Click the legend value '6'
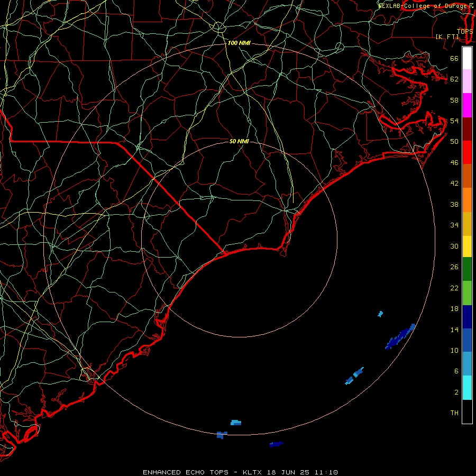Viewport: 476px width, 476px height. tap(456, 371)
